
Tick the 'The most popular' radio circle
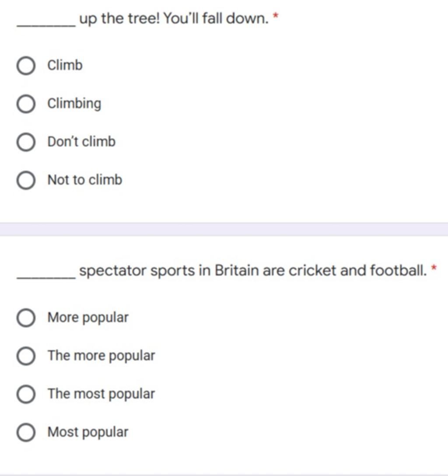point(26,394)
